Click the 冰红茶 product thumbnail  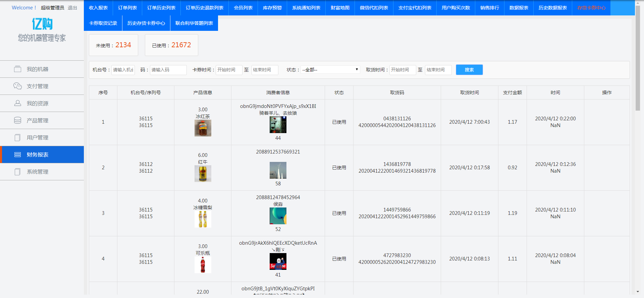point(203,128)
